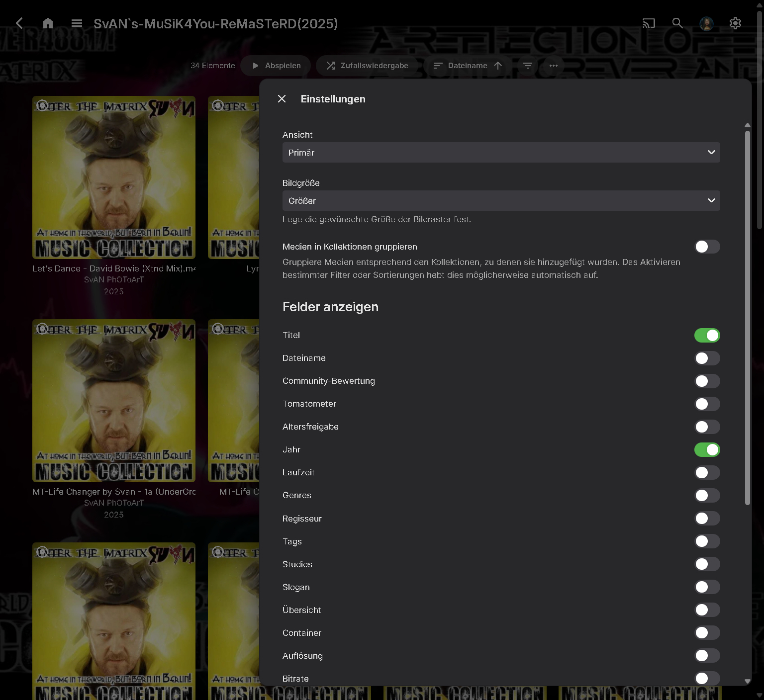Start Zufallswiedergabe shuffle playback

point(367,66)
